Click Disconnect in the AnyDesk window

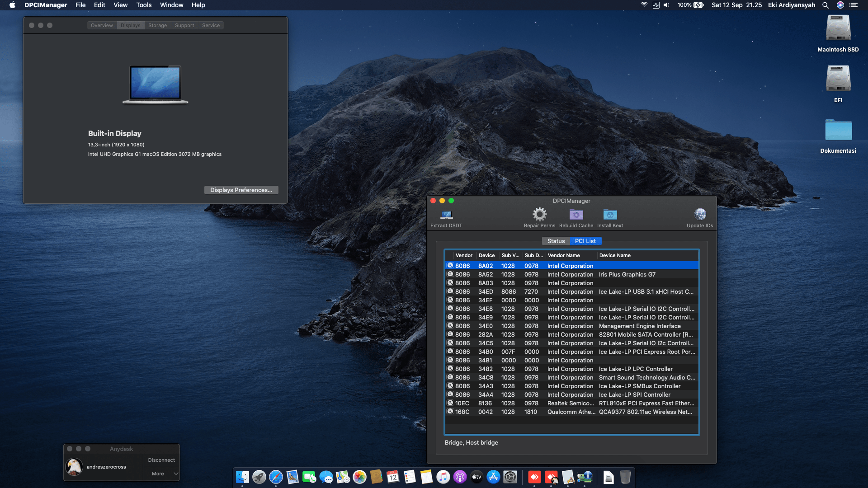(x=161, y=460)
